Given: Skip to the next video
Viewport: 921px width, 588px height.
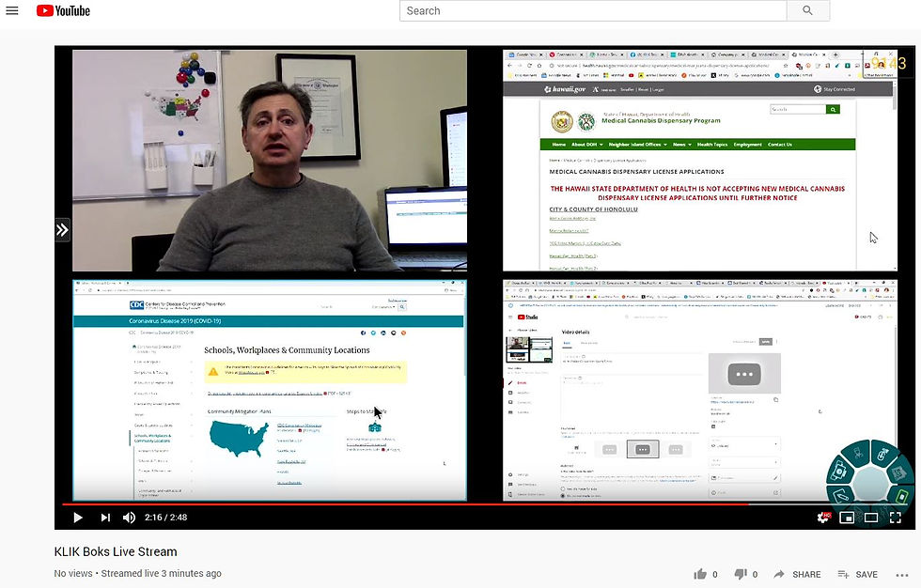Looking at the screenshot, I should pos(105,517).
